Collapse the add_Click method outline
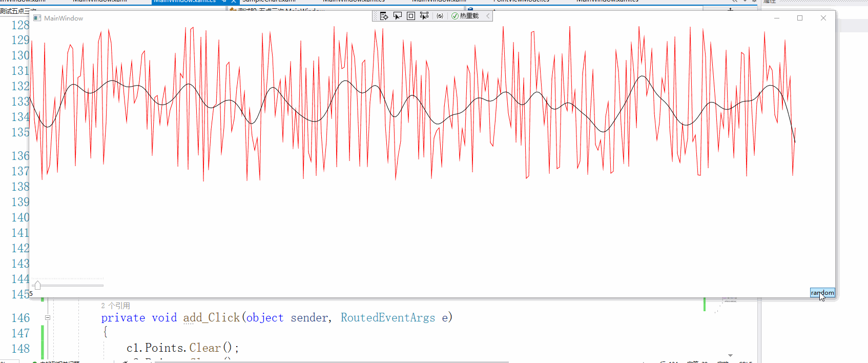This screenshot has height=363, width=868. click(48, 318)
